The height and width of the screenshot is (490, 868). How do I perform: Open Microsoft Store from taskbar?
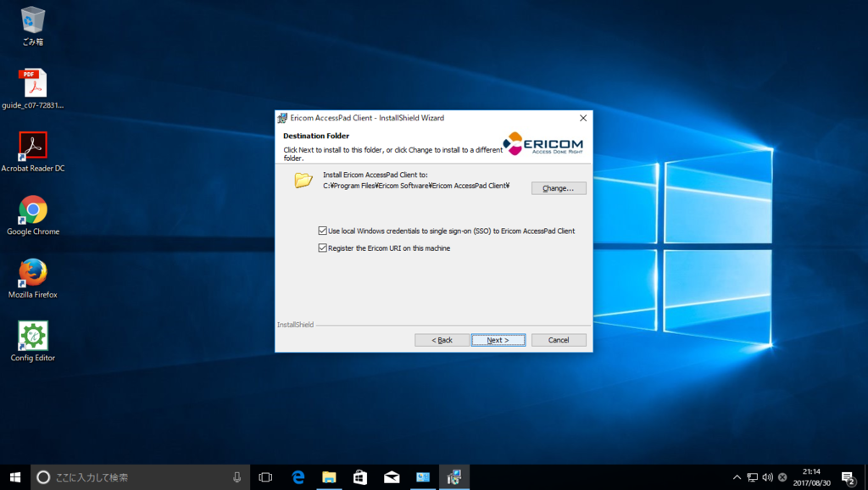tap(360, 477)
